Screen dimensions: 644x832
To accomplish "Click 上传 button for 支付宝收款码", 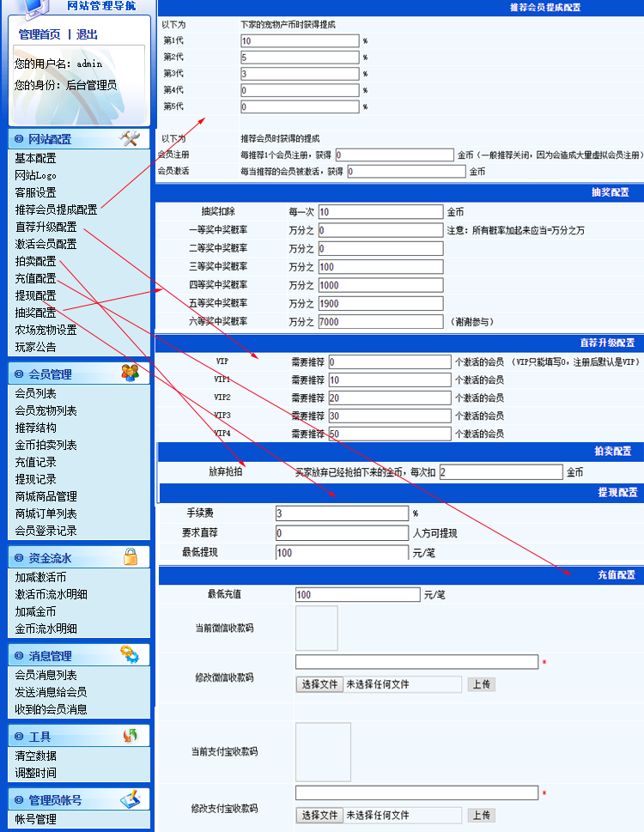I will (482, 815).
